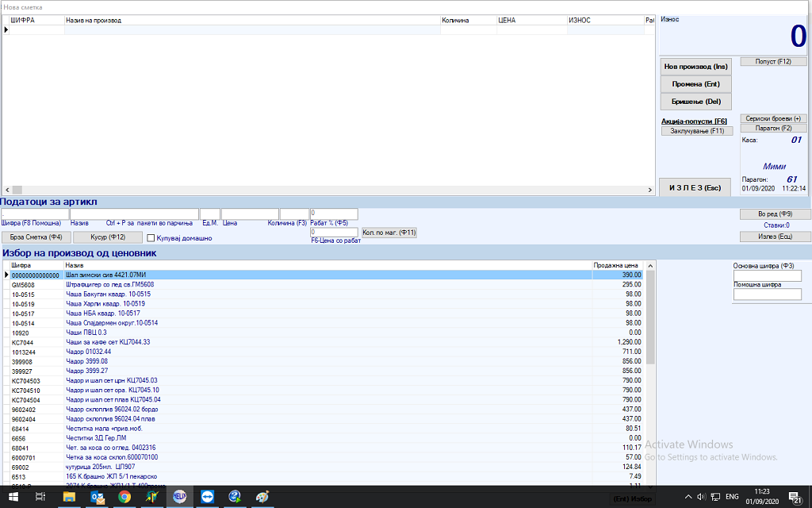Select the Чаша Бакуган квадр. 10-0515 row

(108, 294)
